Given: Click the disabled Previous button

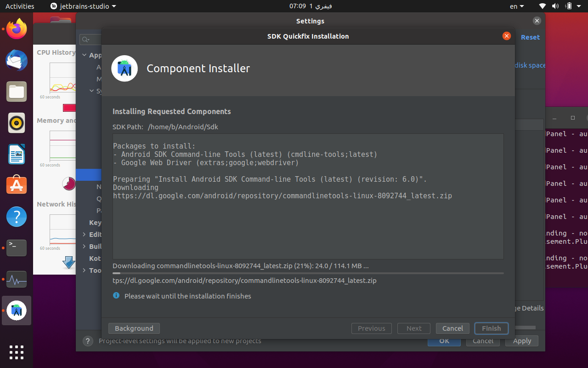Looking at the screenshot, I should pos(372,328).
